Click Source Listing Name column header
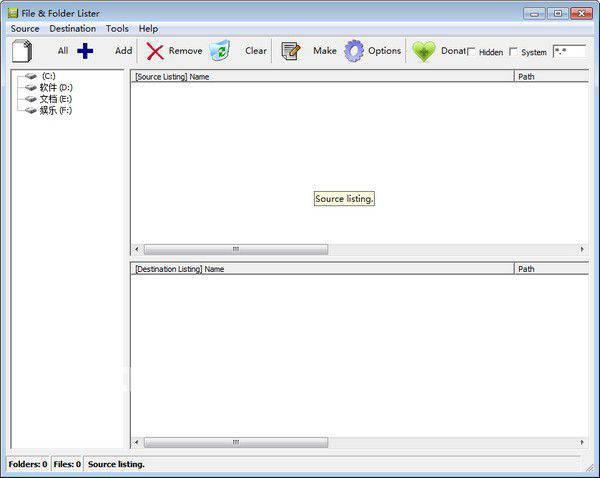Image resolution: width=600 pixels, height=478 pixels. pos(322,77)
